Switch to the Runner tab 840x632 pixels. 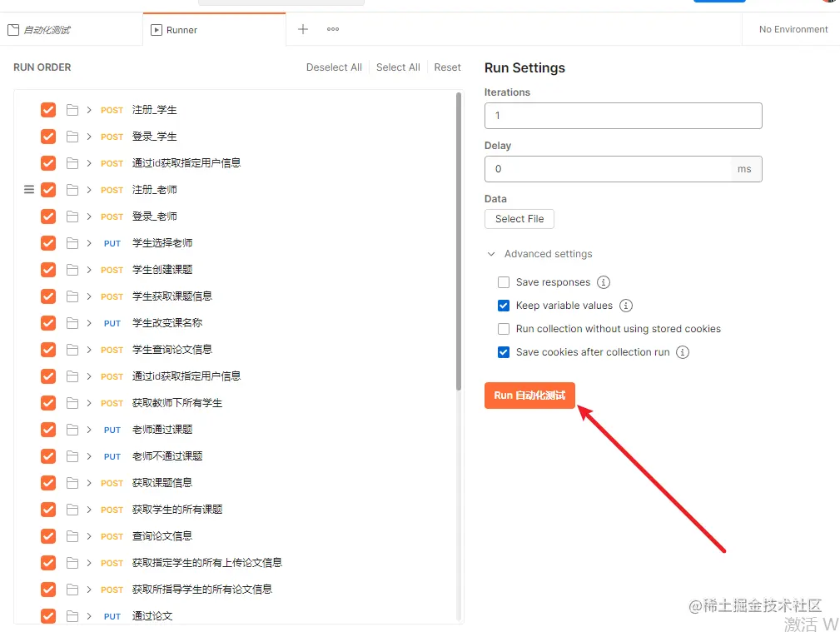pyautogui.click(x=214, y=30)
